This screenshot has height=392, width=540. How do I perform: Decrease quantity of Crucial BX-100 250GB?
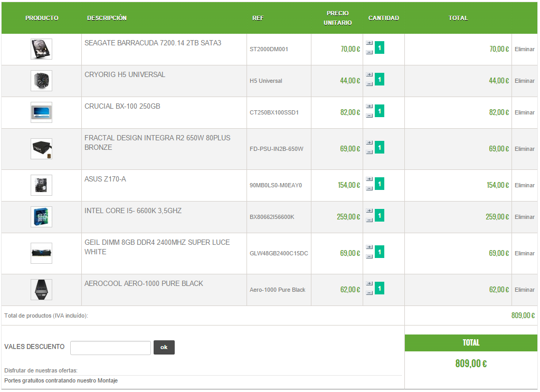[x=369, y=116]
